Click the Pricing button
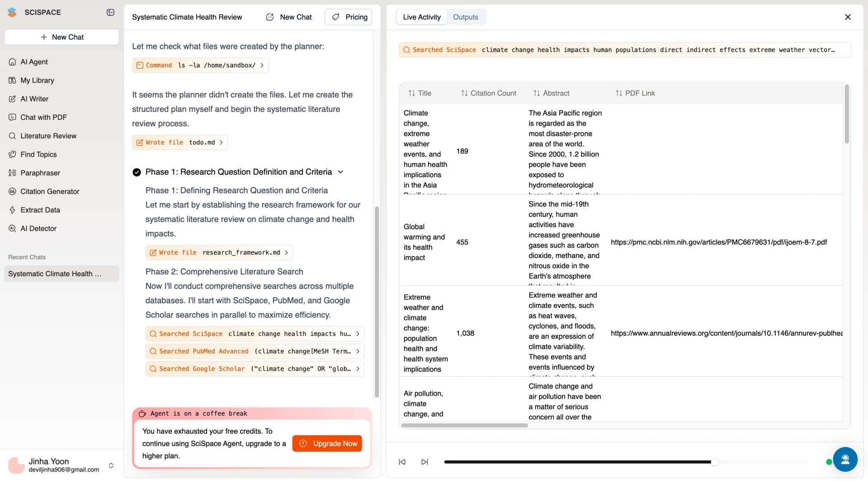This screenshot has width=868, height=482. tap(348, 17)
